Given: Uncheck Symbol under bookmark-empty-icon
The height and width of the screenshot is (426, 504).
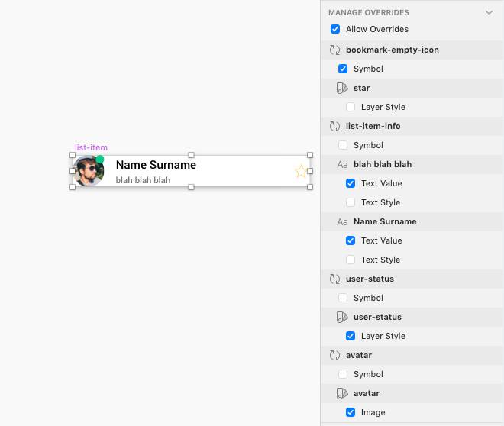Looking at the screenshot, I should pyautogui.click(x=343, y=69).
